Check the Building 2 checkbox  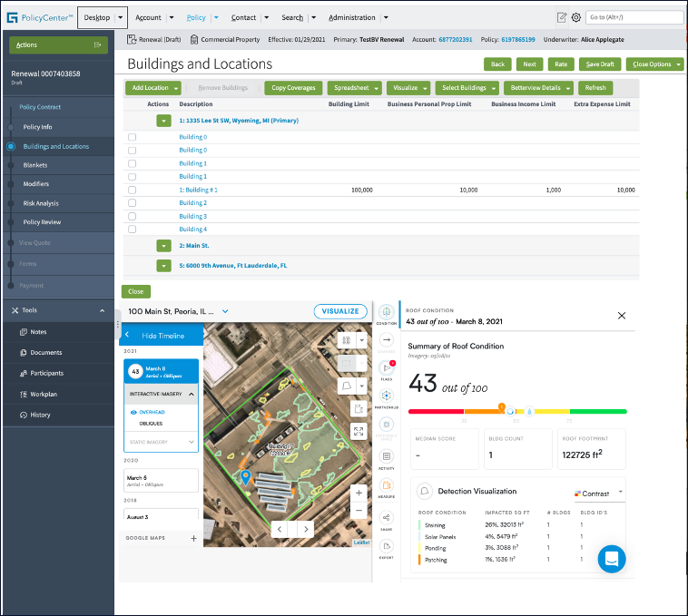pyautogui.click(x=133, y=203)
